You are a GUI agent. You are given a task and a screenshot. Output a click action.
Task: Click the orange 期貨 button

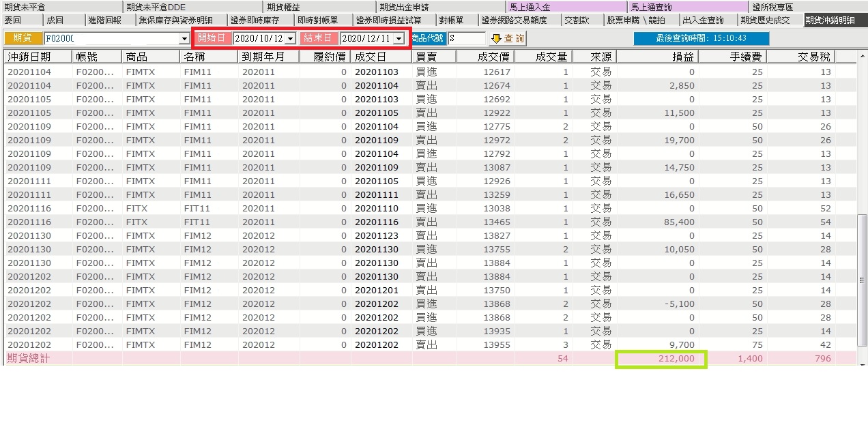[x=23, y=38]
